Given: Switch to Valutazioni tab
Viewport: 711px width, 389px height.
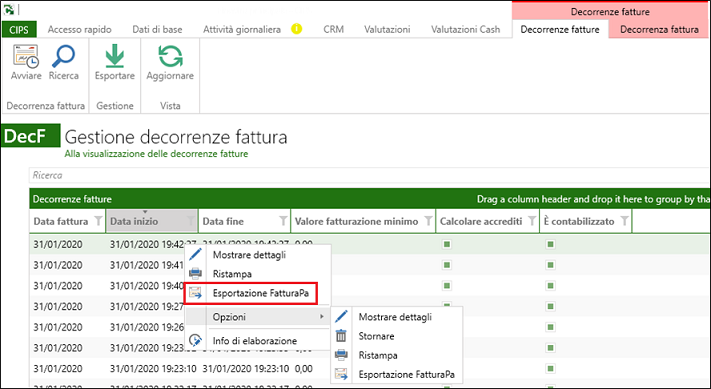Looking at the screenshot, I should point(387,29).
